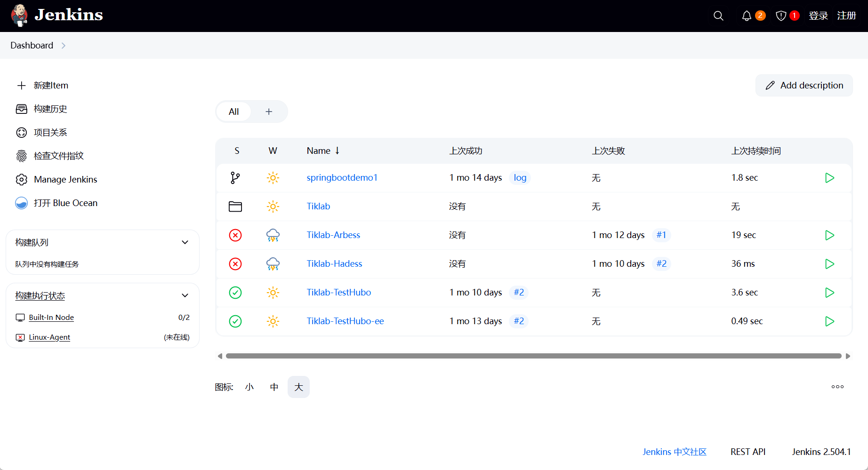The height and width of the screenshot is (470, 868).
Task: Click the Jenkins butler logo
Action: pos(19,16)
